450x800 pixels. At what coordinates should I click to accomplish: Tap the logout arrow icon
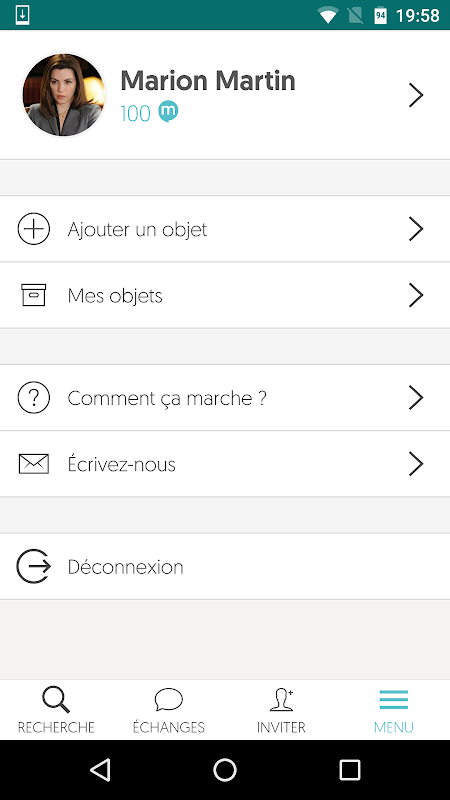point(34,566)
